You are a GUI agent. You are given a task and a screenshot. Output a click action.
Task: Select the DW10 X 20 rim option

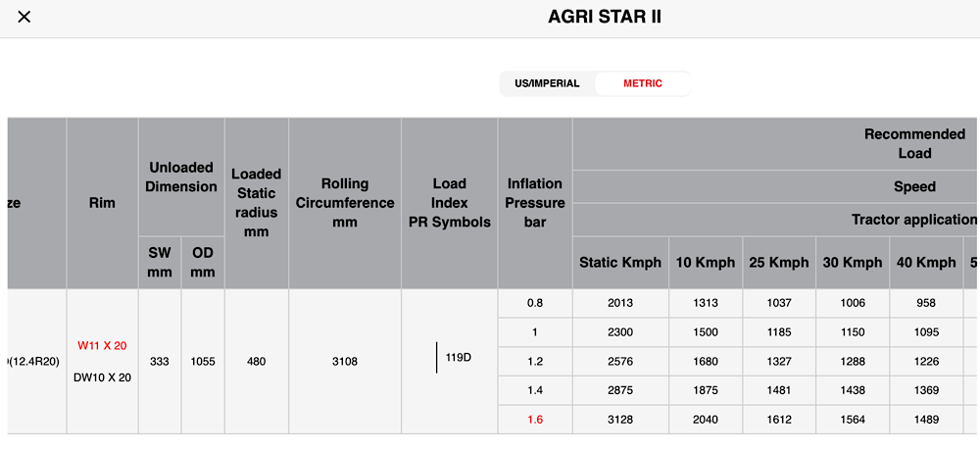(102, 377)
